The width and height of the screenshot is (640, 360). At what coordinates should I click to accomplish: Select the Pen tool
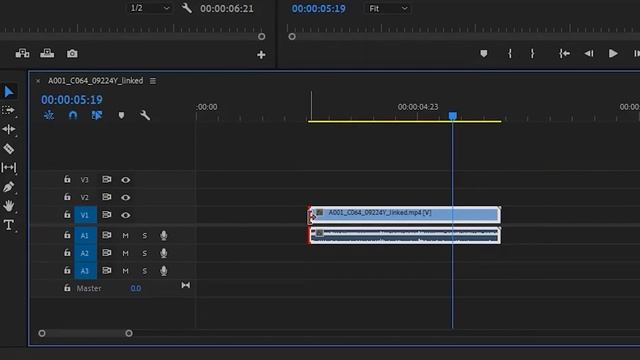[9, 187]
